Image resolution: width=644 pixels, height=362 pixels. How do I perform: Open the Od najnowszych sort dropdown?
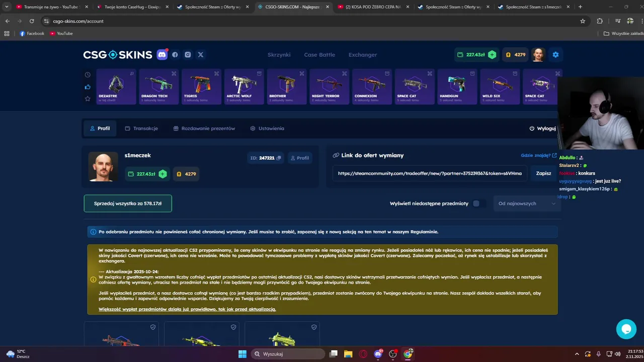pyautogui.click(x=527, y=204)
